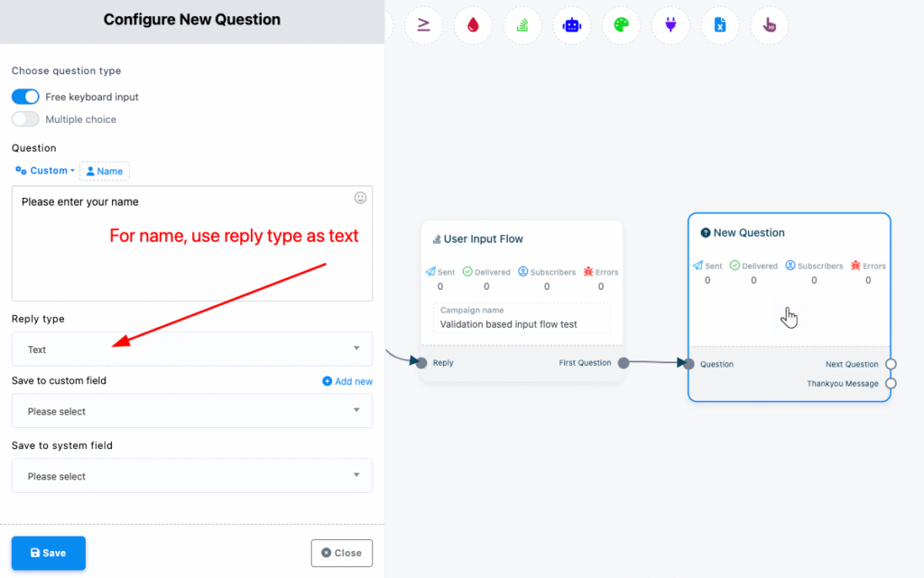Click Subscribers icon on New Question
Viewport: 924px width, 578px height.
(790, 266)
